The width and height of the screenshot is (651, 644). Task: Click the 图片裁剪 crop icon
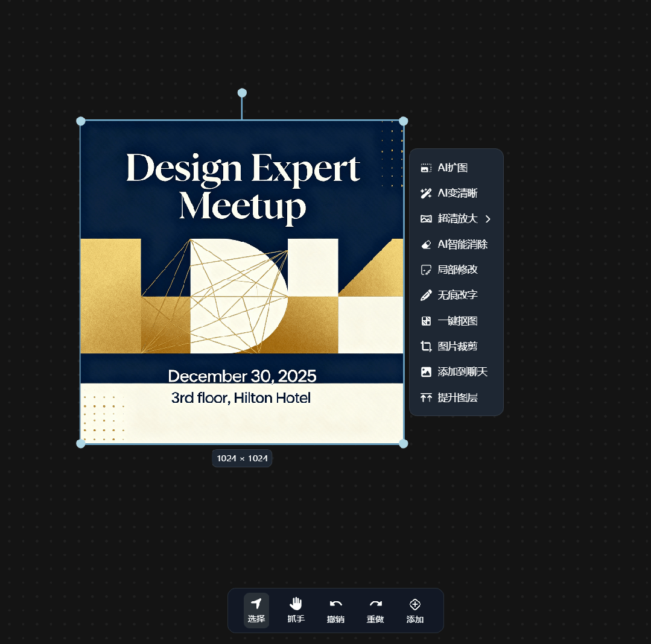(x=426, y=347)
